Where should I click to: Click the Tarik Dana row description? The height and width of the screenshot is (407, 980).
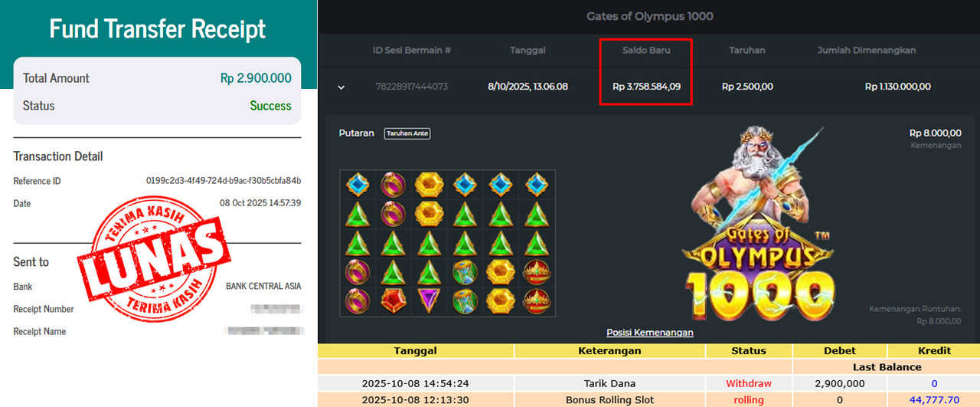[x=609, y=383]
